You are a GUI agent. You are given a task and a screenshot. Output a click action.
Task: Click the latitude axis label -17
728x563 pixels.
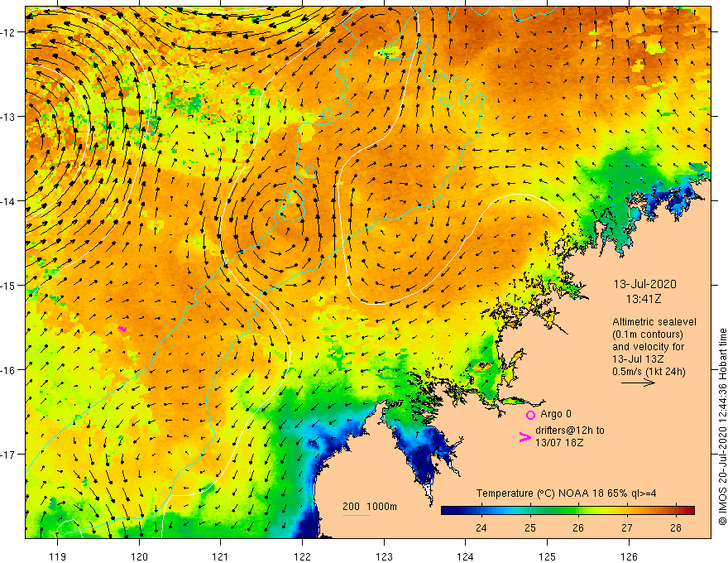coord(8,454)
